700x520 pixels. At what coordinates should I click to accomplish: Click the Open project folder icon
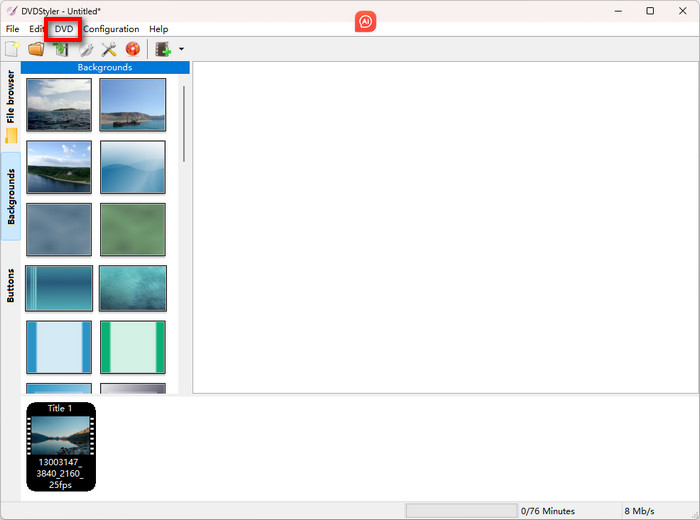click(36, 49)
